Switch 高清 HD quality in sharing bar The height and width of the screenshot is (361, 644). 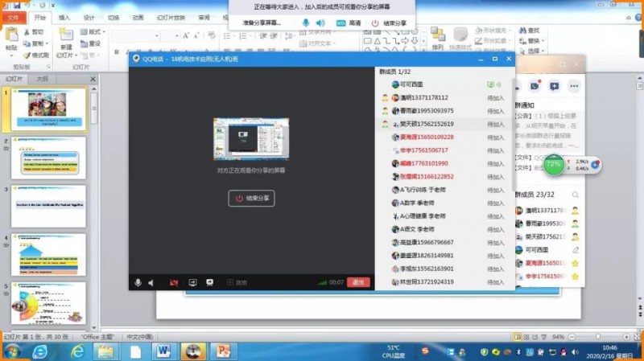coord(349,23)
